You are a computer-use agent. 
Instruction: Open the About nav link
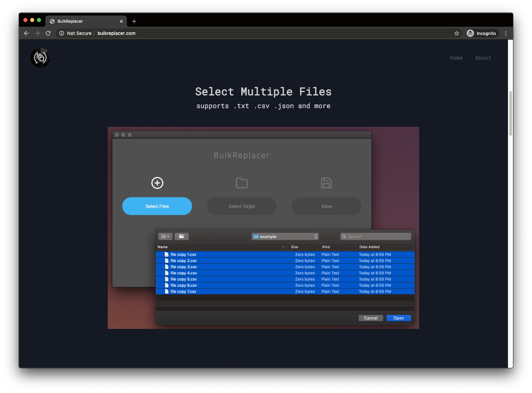(x=483, y=58)
